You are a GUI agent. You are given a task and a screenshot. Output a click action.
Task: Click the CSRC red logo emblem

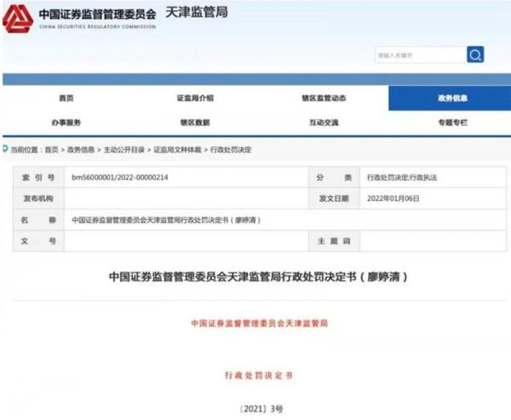pyautogui.click(x=18, y=19)
